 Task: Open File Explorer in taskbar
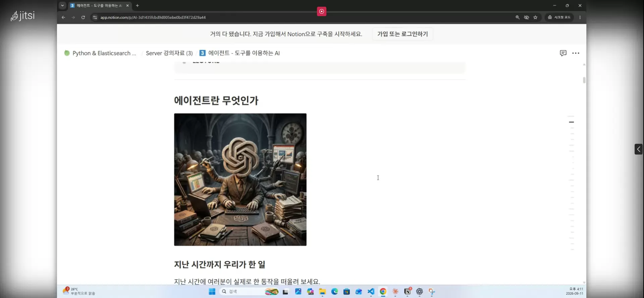point(322,292)
